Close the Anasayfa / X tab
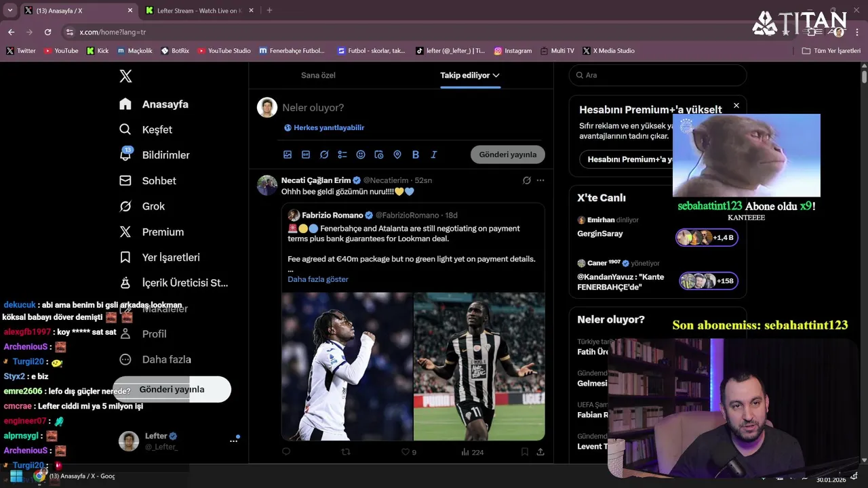 point(130,11)
